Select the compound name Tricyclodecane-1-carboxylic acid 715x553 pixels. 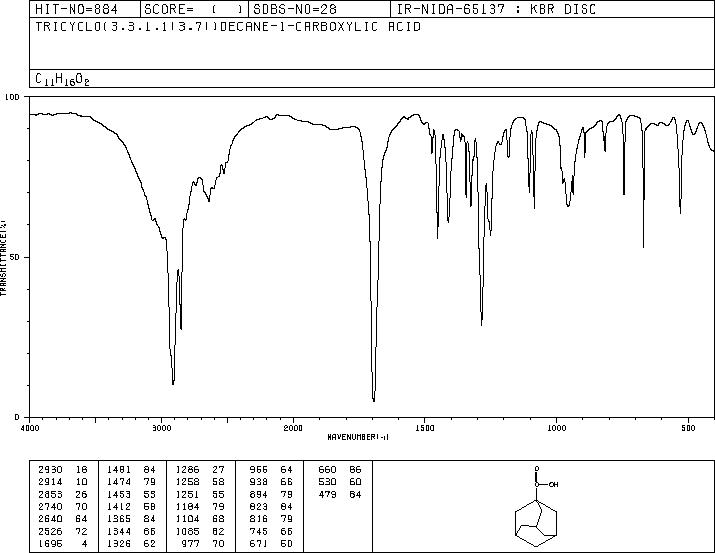click(228, 27)
